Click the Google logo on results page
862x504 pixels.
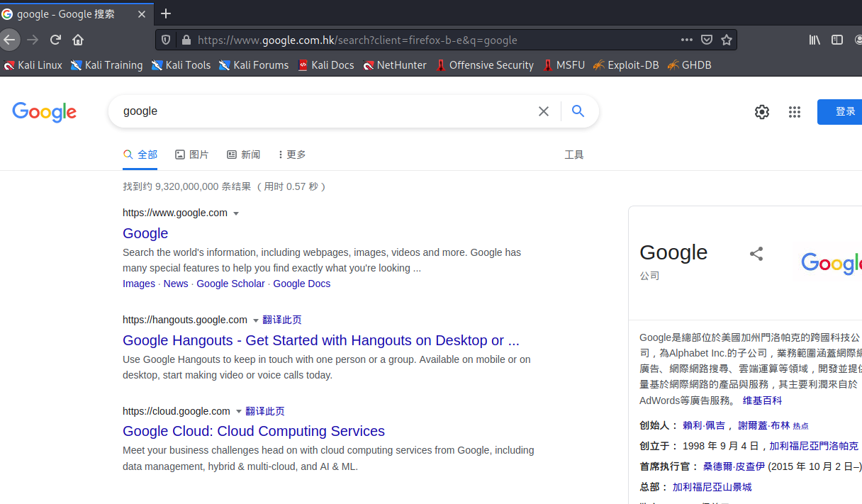44,112
